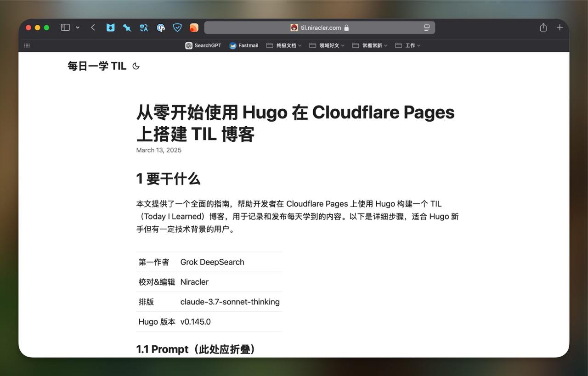The width and height of the screenshot is (588, 376).
Task: Click the blue pushpin extension icon
Action: point(127,28)
